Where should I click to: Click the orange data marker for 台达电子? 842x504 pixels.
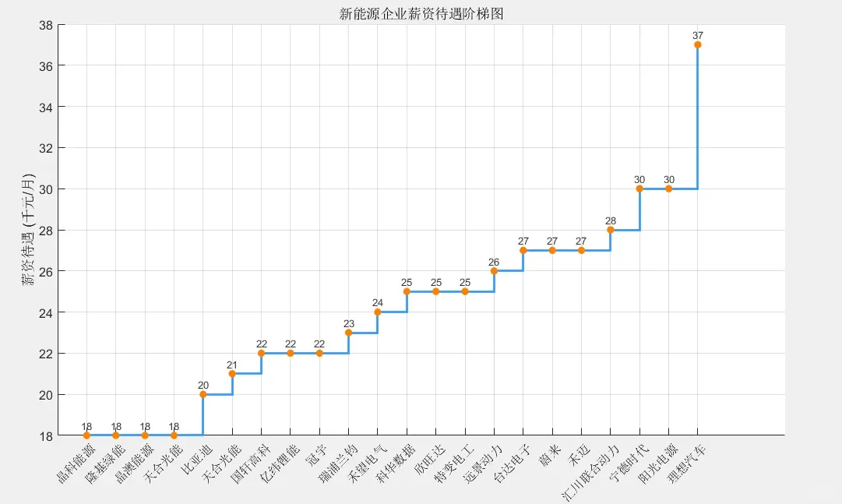tap(523, 250)
